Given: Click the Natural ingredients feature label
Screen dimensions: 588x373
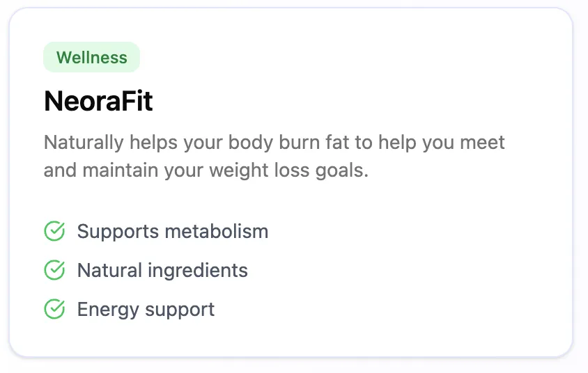Looking at the screenshot, I should [x=162, y=270].
